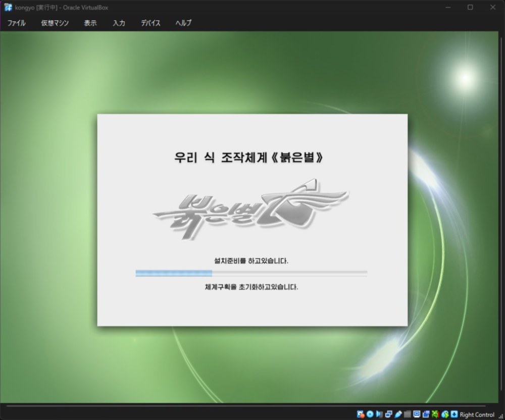Open the 入力 menu
Viewport: 505px width, 420px height.
click(x=119, y=23)
